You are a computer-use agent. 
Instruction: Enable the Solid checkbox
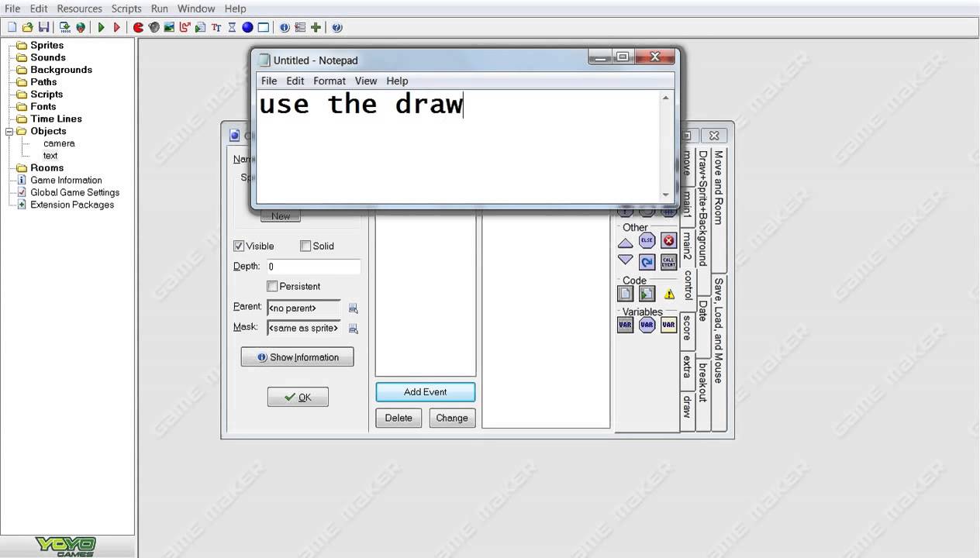[305, 246]
